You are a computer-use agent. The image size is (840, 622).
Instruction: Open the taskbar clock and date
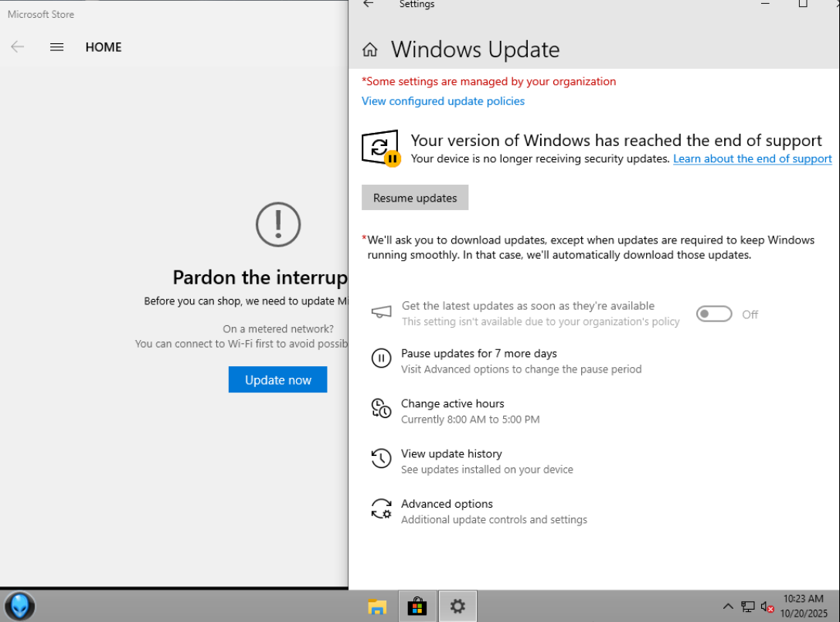point(803,606)
